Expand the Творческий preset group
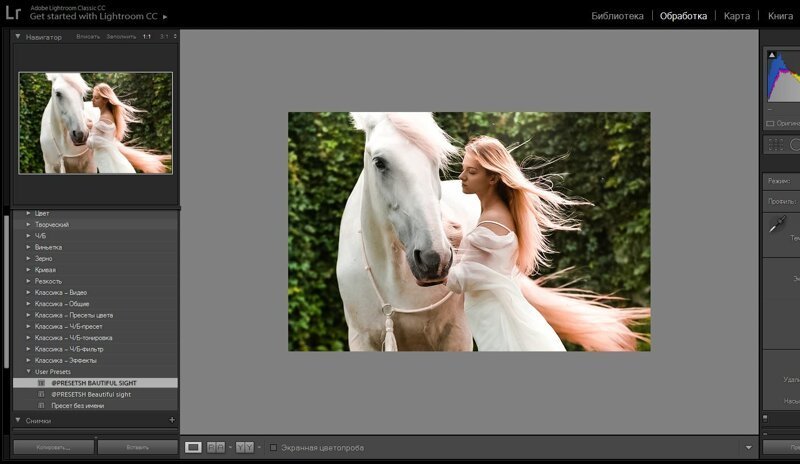The height and width of the screenshot is (464, 800). (x=29, y=224)
